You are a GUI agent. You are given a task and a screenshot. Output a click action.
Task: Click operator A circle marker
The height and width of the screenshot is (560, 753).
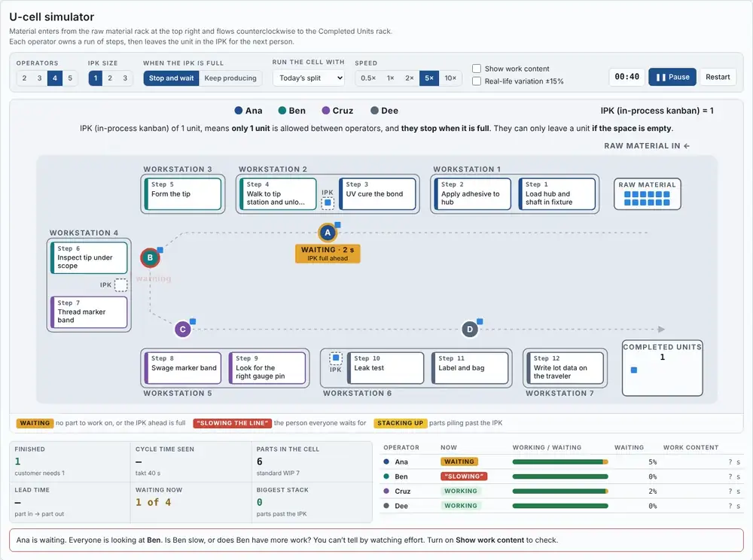pos(328,233)
